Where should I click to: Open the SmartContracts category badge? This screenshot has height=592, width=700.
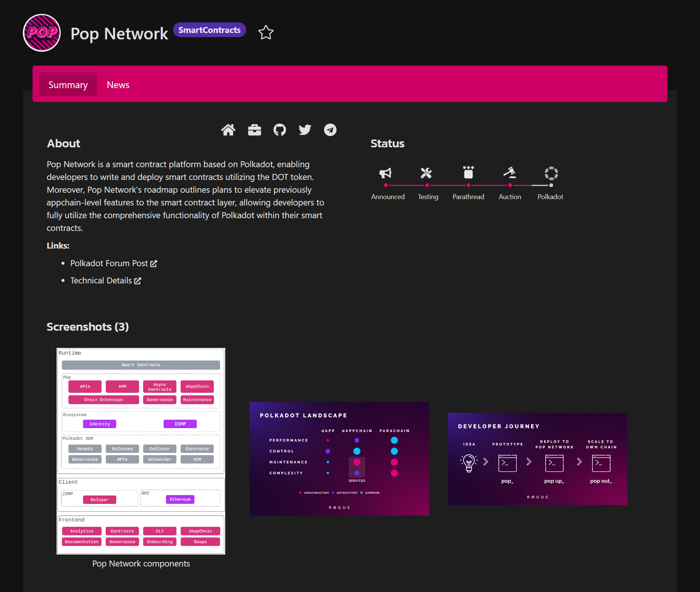tap(209, 30)
